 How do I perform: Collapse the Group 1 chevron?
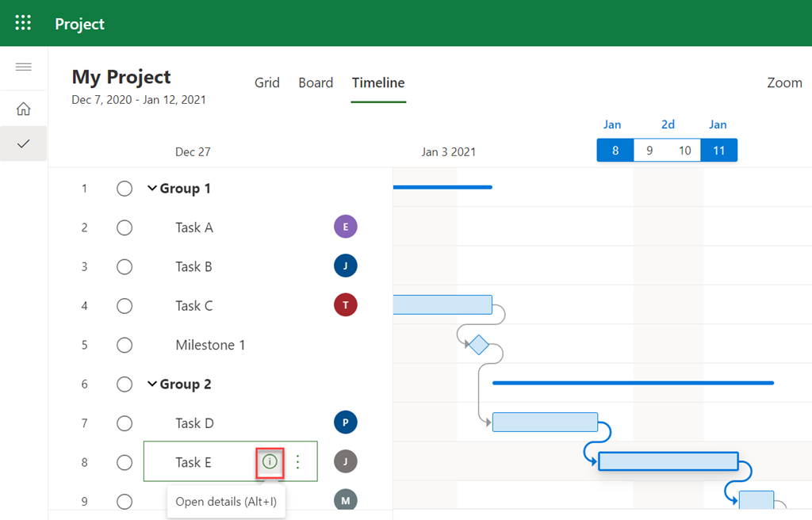(x=152, y=189)
